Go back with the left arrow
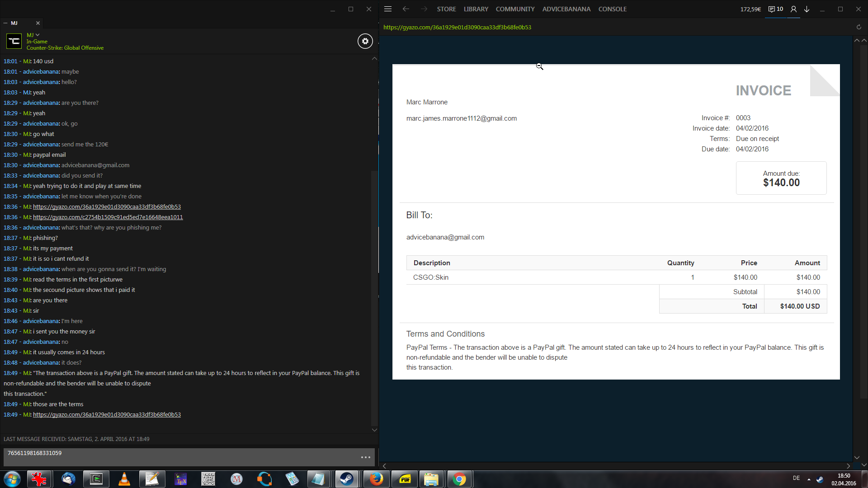Viewport: 868px width, 488px height. [x=406, y=9]
